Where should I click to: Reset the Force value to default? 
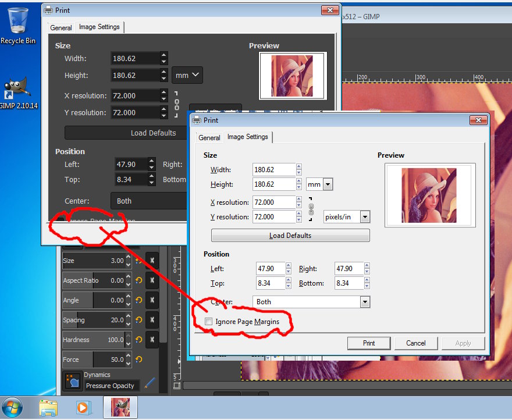pyautogui.click(x=139, y=360)
